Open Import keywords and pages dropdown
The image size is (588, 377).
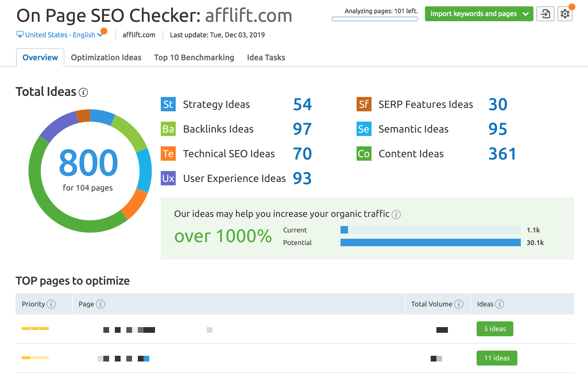click(x=479, y=14)
